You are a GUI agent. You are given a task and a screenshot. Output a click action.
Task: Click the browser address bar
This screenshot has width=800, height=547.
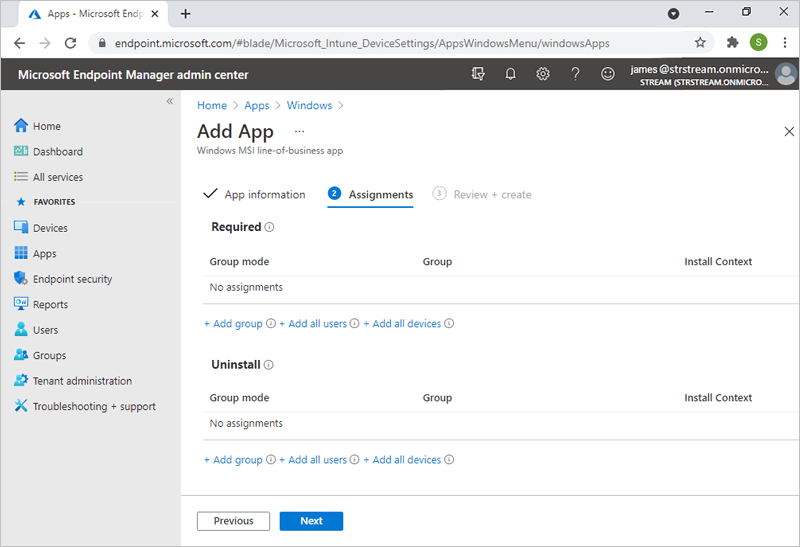point(390,43)
